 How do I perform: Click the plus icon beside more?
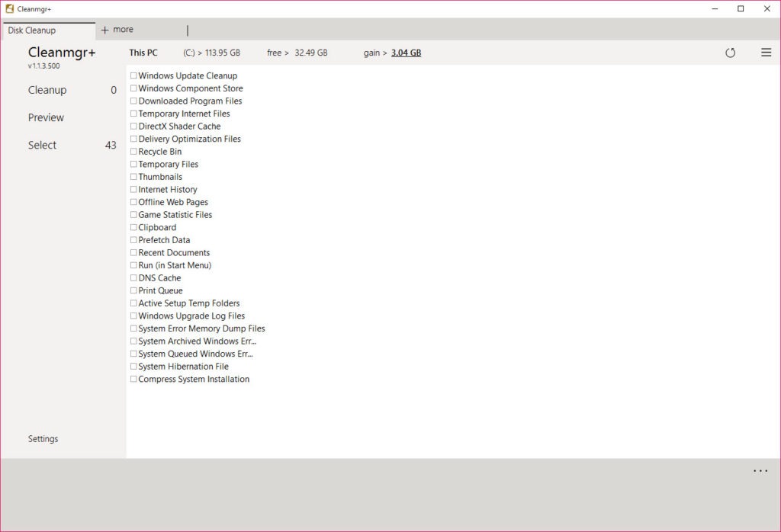[104, 30]
